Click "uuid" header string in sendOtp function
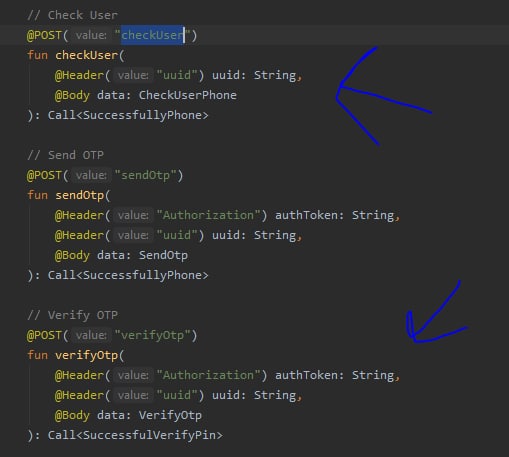This screenshot has height=457, width=509. [177, 235]
